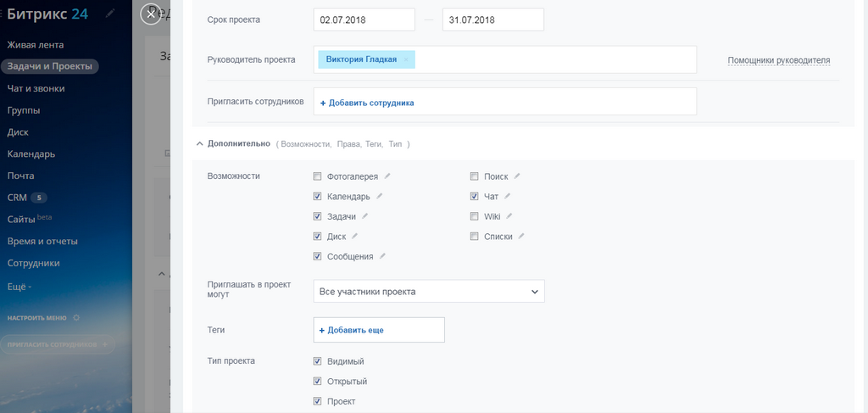Open Календарь in sidebar menu
This screenshot has height=413, width=868.
pos(31,153)
